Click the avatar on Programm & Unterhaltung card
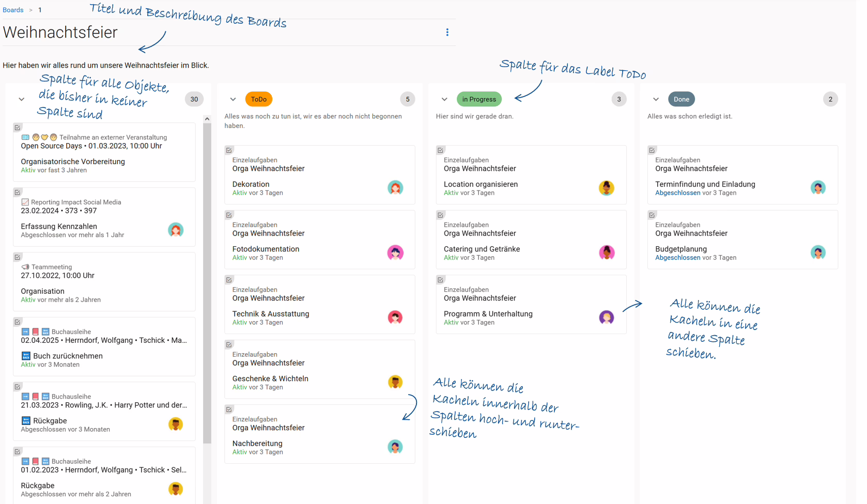 pyautogui.click(x=607, y=318)
